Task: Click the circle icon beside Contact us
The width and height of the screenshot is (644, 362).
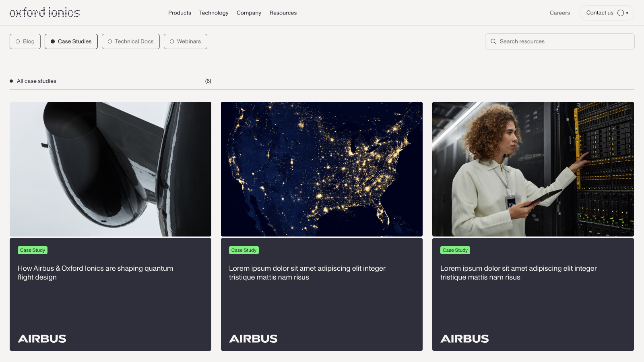Action: click(x=621, y=13)
